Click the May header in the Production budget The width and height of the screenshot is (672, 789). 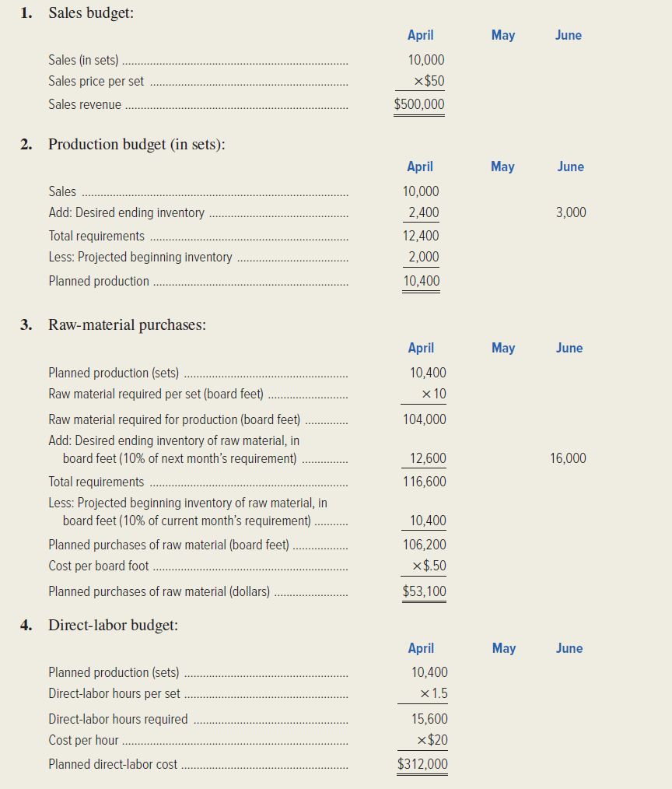pyautogui.click(x=502, y=167)
